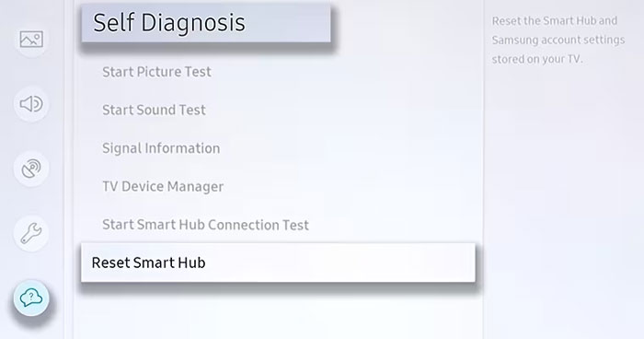Choose Start Sound Test
The height and width of the screenshot is (339, 644).
click(x=154, y=110)
